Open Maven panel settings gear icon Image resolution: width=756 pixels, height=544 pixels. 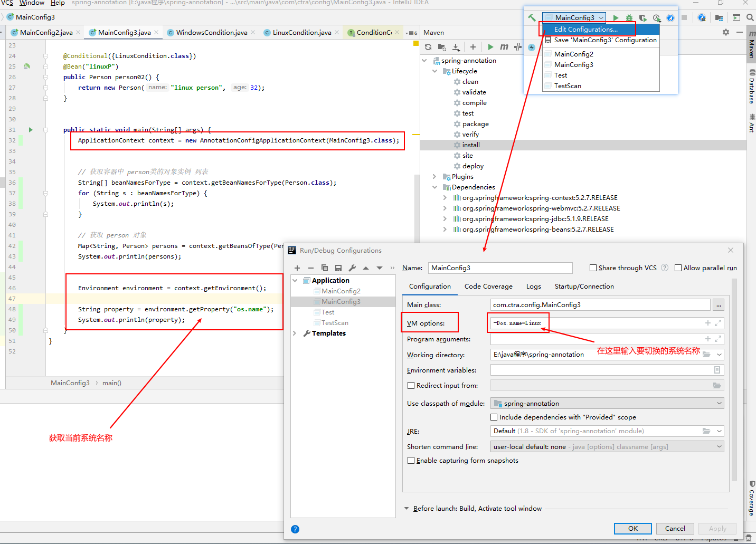click(726, 32)
